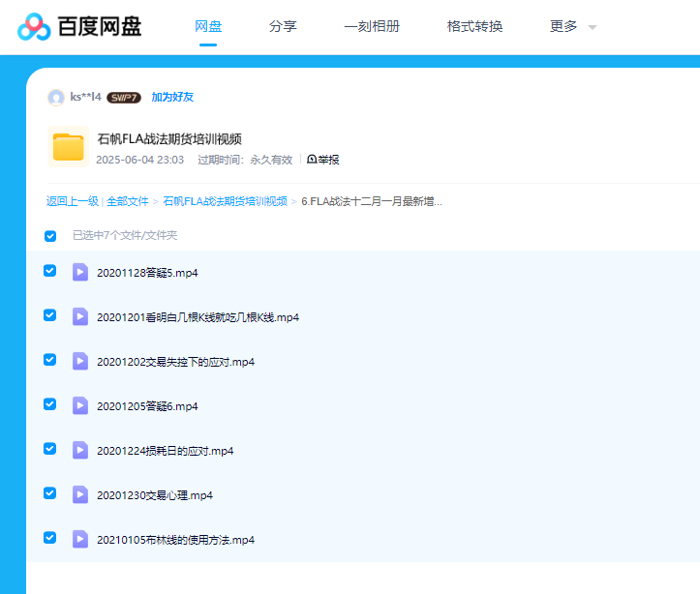Deselect checkbox for 20201224损耗日的应对.mp4
The width and height of the screenshot is (700, 594).
tap(50, 449)
